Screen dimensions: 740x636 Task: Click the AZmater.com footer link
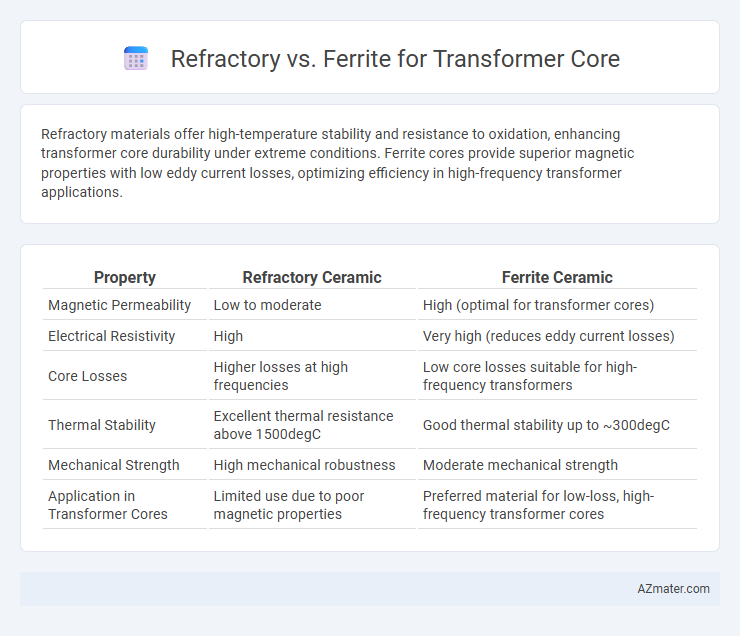[673, 589]
